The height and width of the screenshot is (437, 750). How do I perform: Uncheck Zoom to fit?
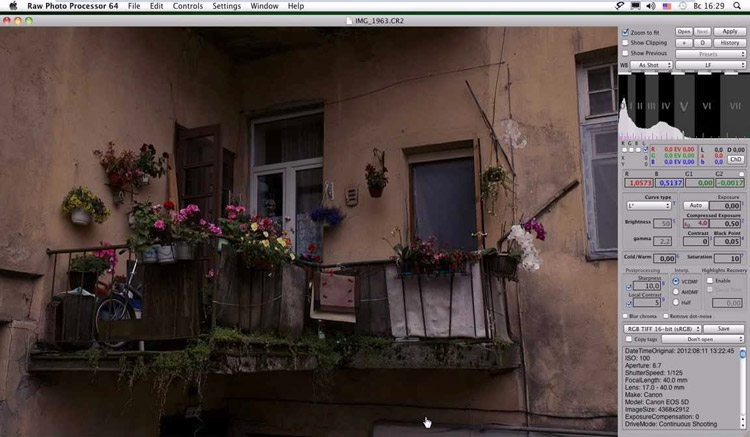tap(625, 32)
